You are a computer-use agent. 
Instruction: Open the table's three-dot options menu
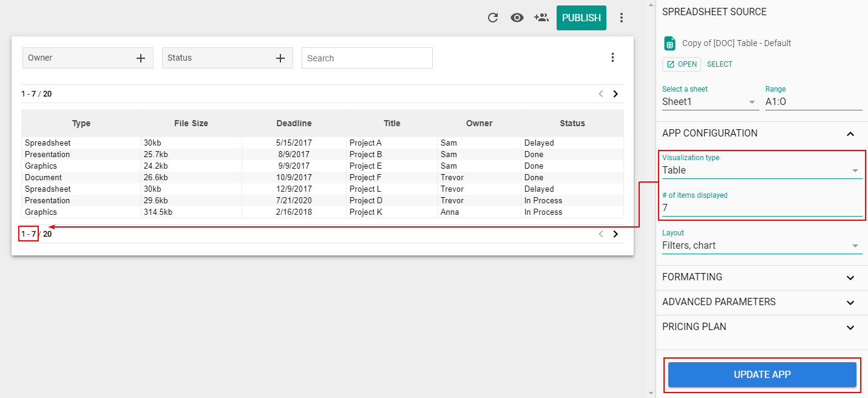coord(612,57)
